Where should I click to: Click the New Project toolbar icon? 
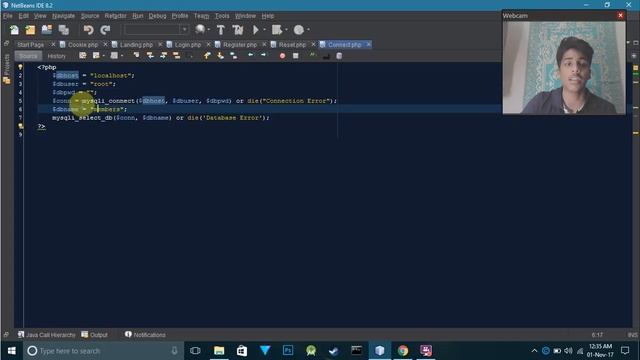(x=30, y=30)
